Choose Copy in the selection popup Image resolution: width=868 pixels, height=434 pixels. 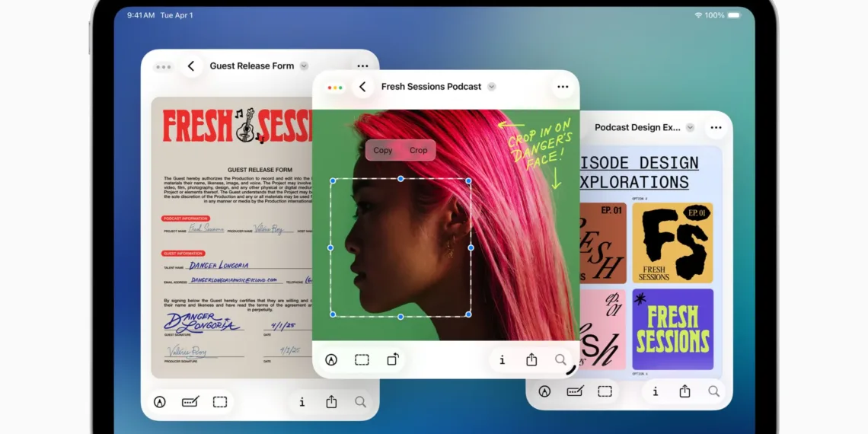pyautogui.click(x=382, y=150)
